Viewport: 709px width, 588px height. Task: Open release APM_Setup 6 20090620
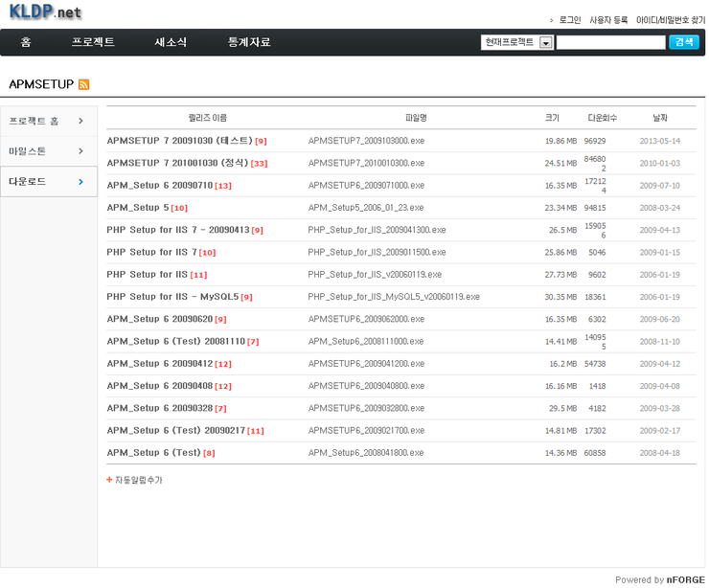[160, 319]
